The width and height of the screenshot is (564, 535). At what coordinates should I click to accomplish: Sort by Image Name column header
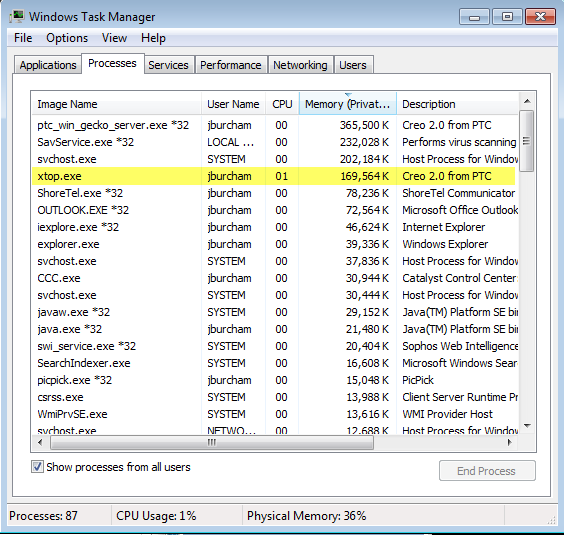click(117, 104)
